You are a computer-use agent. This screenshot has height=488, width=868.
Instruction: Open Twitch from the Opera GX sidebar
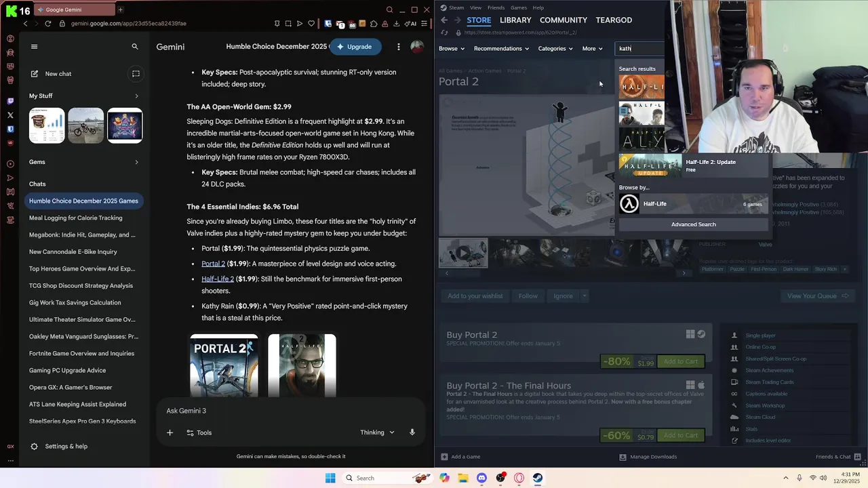tap(10, 101)
